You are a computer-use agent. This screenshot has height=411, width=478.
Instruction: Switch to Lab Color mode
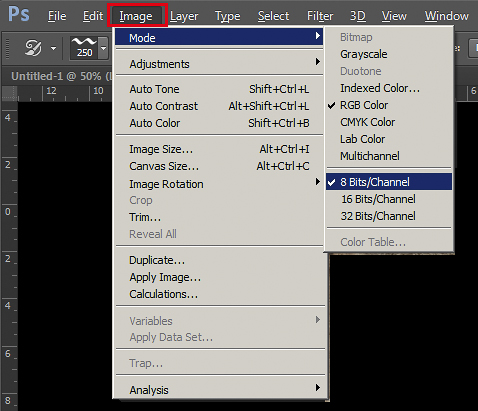389,139
